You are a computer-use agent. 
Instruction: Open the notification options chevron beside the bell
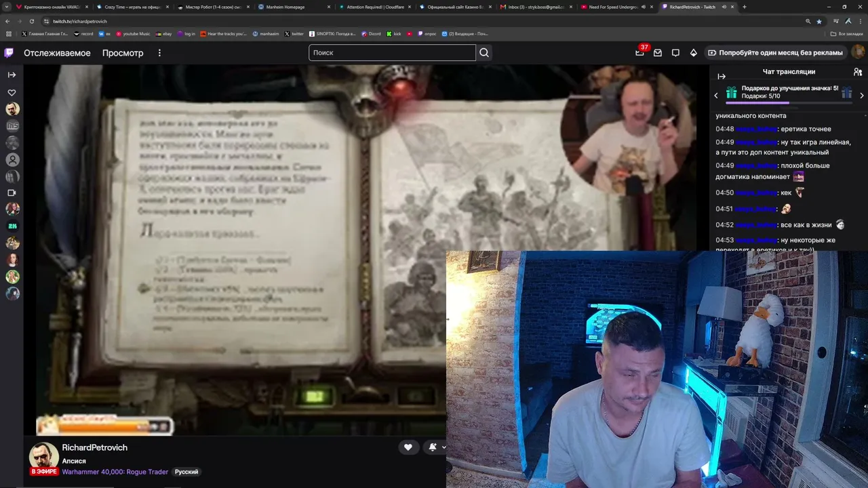[x=443, y=447]
